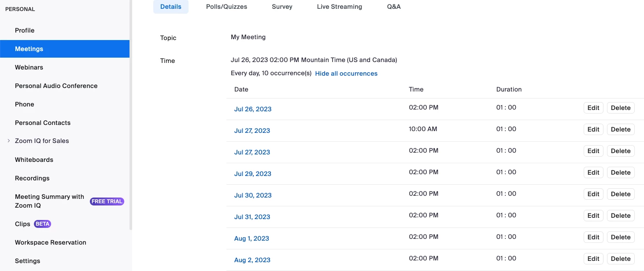Open Webinars from the sidebar
Screen dimensions: 644x271
[29, 67]
